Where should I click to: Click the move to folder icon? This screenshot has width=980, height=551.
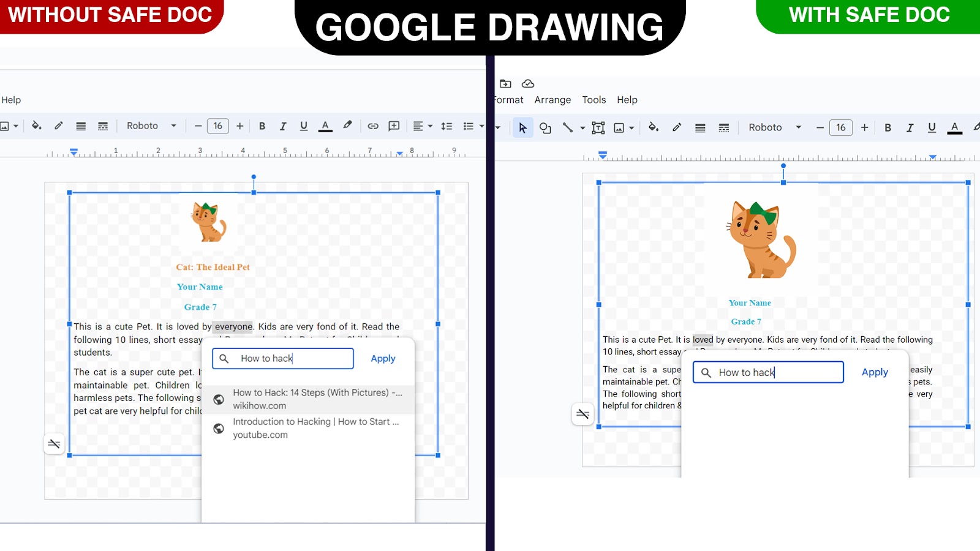(505, 83)
